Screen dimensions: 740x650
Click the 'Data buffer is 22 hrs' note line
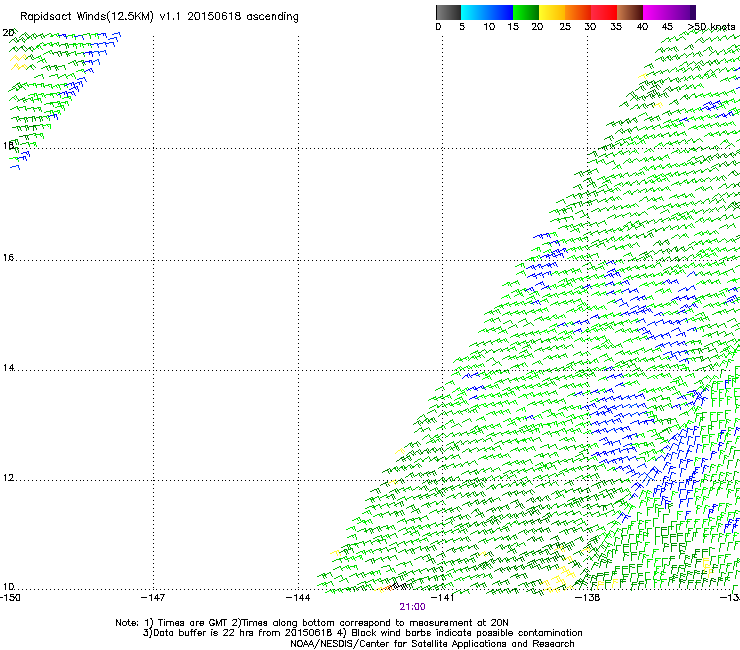tap(362, 633)
